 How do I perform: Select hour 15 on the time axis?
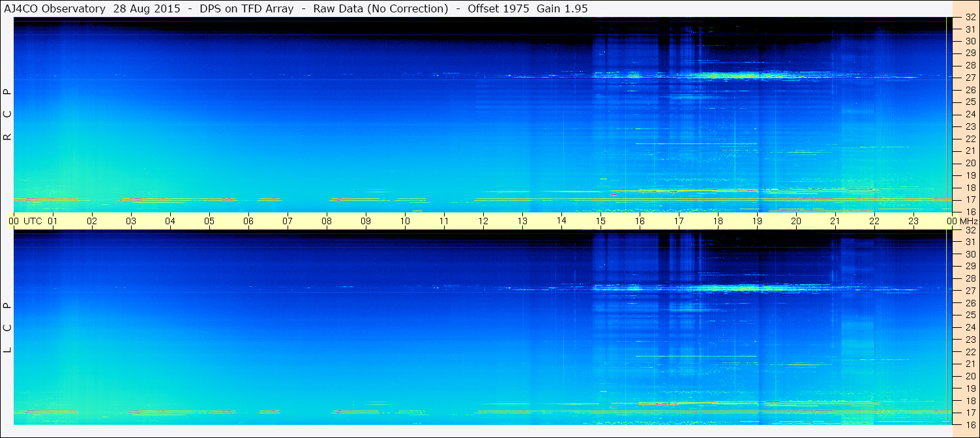(x=601, y=221)
